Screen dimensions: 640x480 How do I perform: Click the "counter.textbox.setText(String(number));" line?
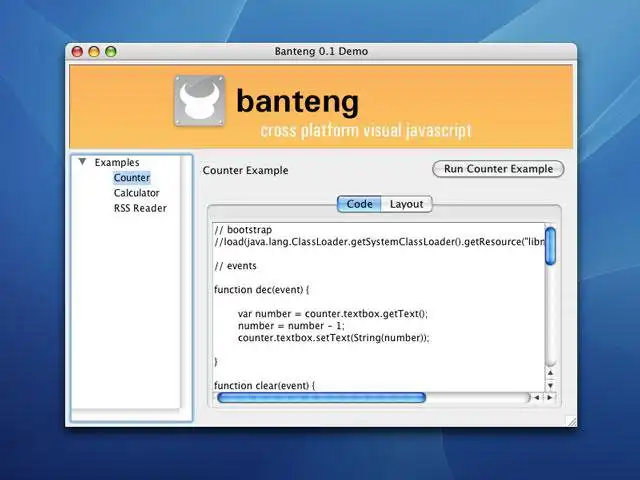point(334,338)
